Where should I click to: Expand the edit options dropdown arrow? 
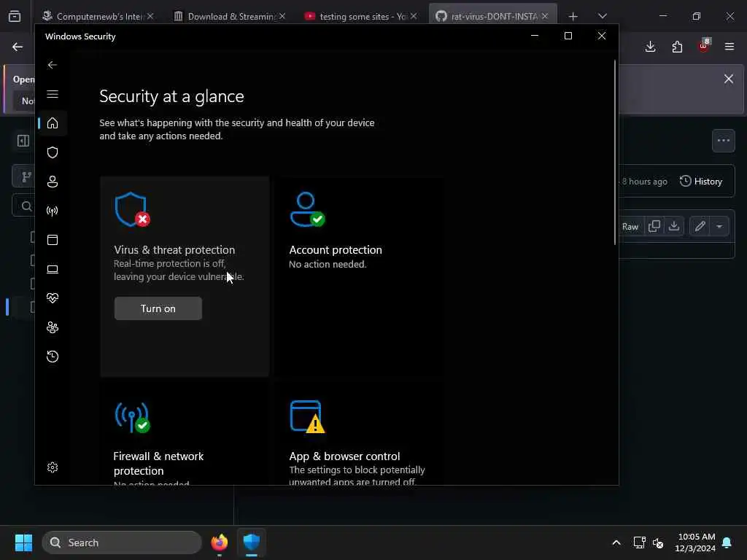point(719,227)
